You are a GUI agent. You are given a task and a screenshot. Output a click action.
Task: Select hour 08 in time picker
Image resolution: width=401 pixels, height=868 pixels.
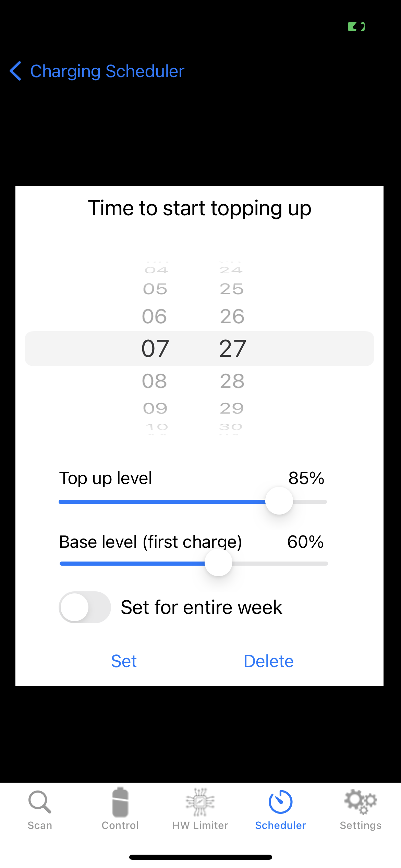click(155, 381)
